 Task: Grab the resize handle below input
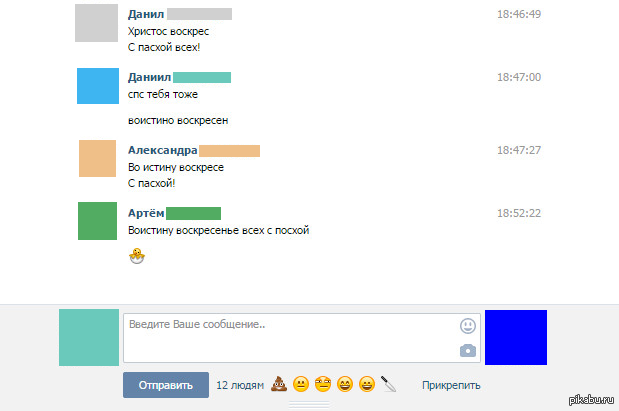tap(309, 404)
